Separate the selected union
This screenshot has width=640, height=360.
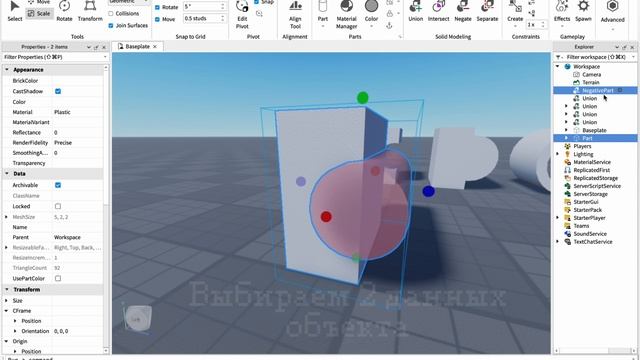[x=487, y=11]
